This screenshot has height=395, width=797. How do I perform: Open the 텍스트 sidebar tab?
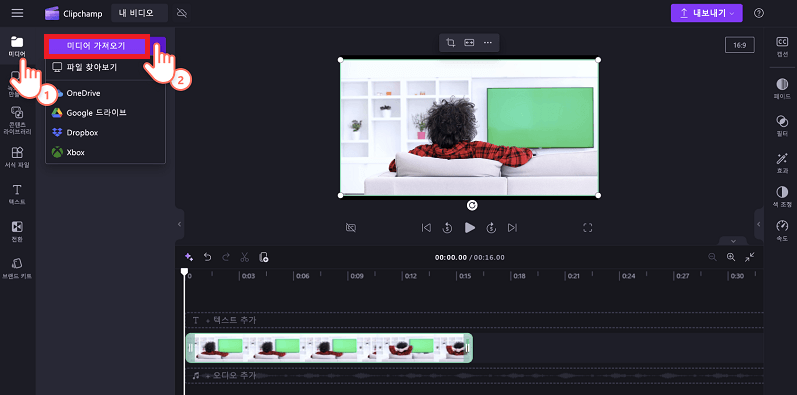click(17, 194)
